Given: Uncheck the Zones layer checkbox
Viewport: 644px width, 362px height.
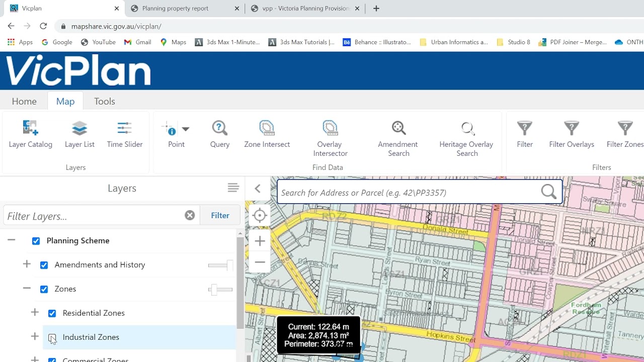Looking at the screenshot, I should [x=44, y=289].
